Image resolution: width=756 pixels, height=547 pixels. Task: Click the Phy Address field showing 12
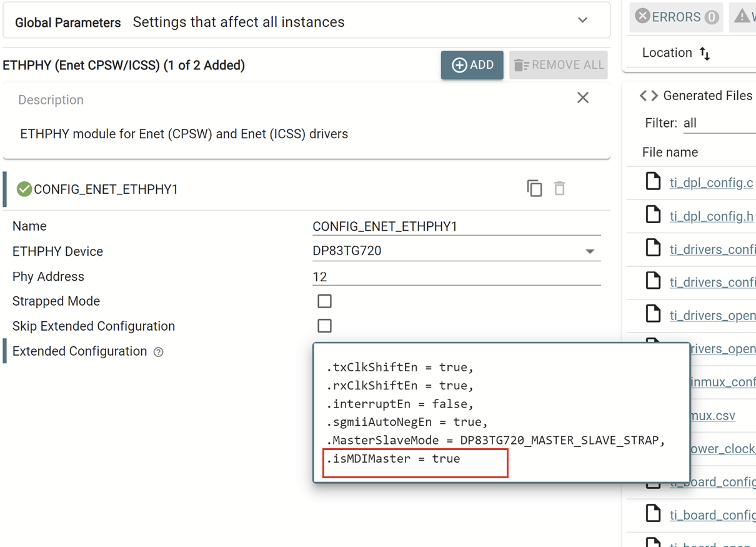point(456,276)
